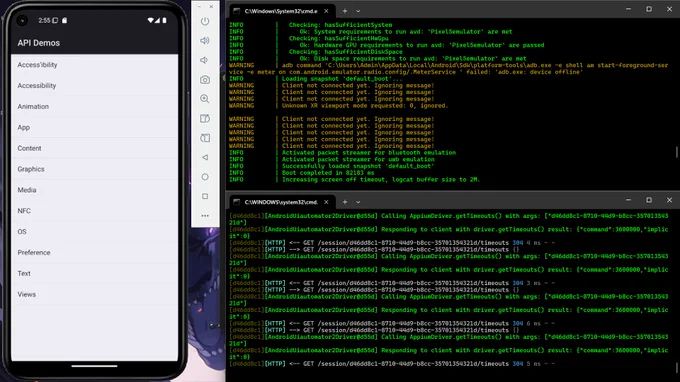Open the Content list item
The image size is (680, 382).
pyautogui.click(x=95, y=148)
